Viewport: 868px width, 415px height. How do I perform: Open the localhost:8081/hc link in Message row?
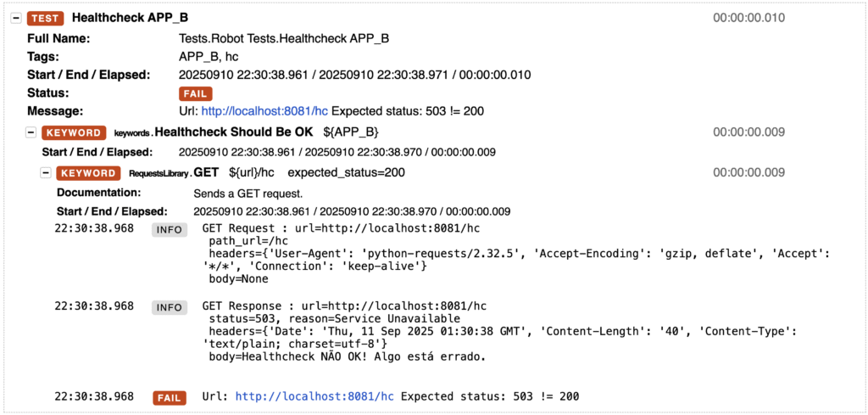[264, 111]
